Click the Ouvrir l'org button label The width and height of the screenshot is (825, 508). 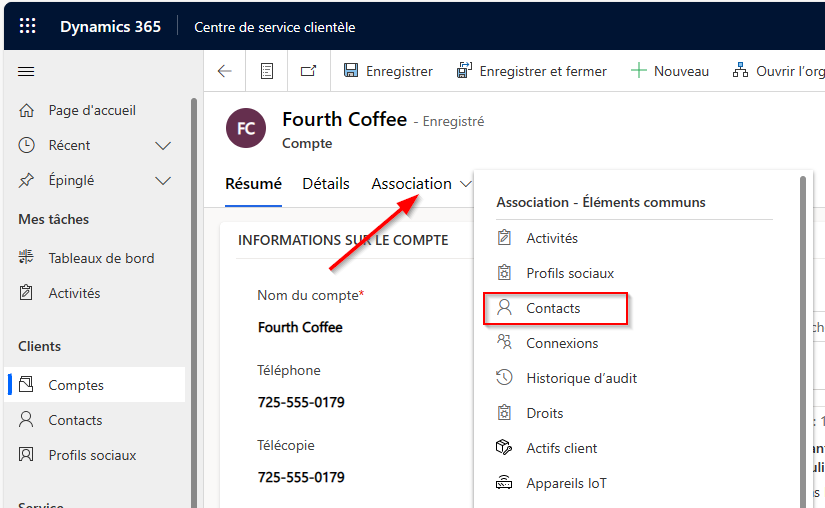[x=790, y=71]
